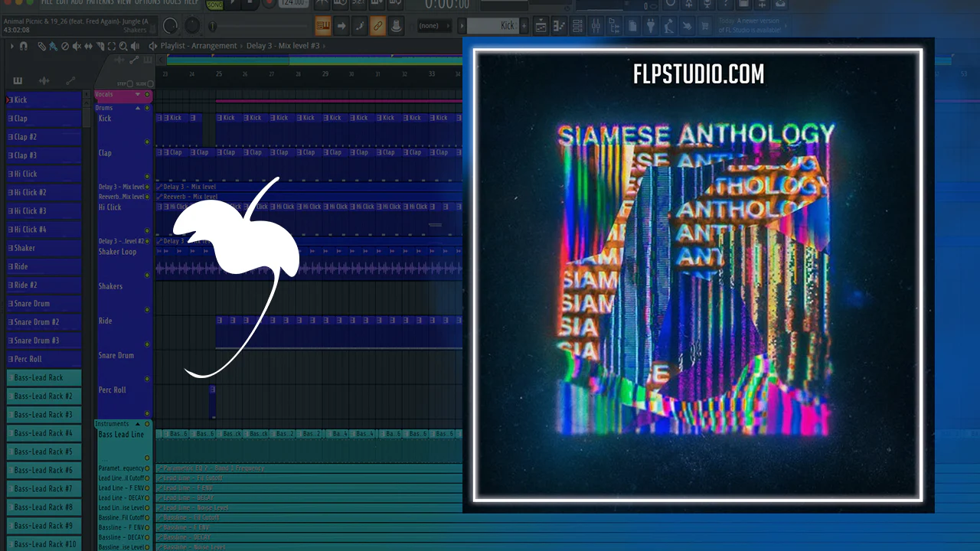This screenshot has width=980, height=551.
Task: Click Delay 3 - Mix level #3 breadcrumb
Action: (283, 46)
